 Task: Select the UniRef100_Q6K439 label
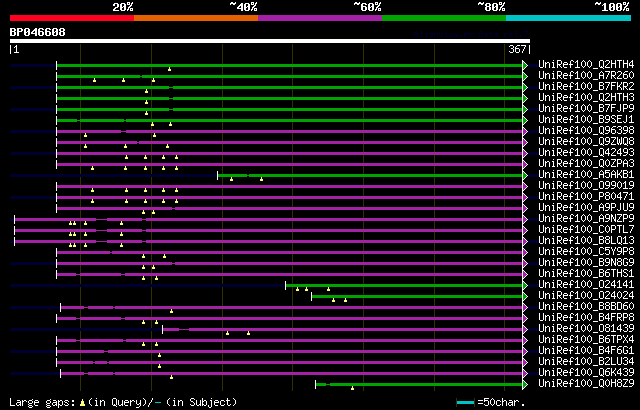tap(586, 373)
